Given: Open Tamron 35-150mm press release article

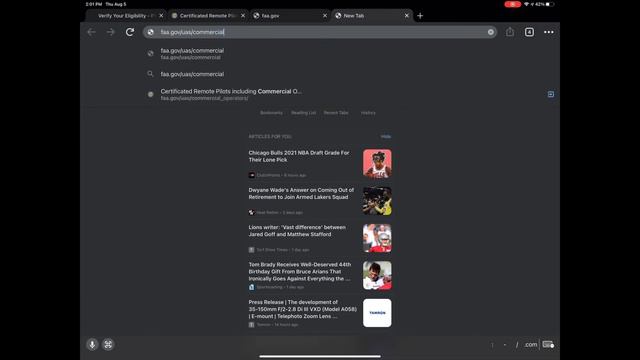Looking at the screenshot, I should point(320,313).
